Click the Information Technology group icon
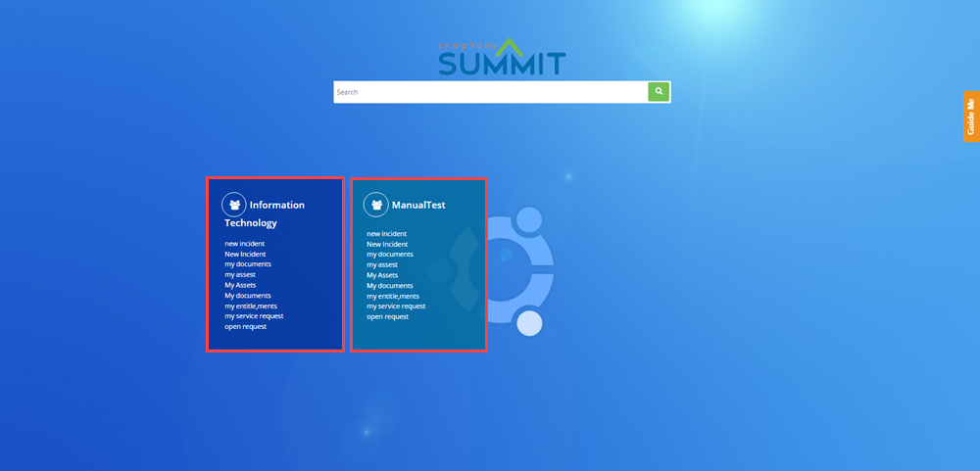This screenshot has height=471, width=980. click(233, 204)
